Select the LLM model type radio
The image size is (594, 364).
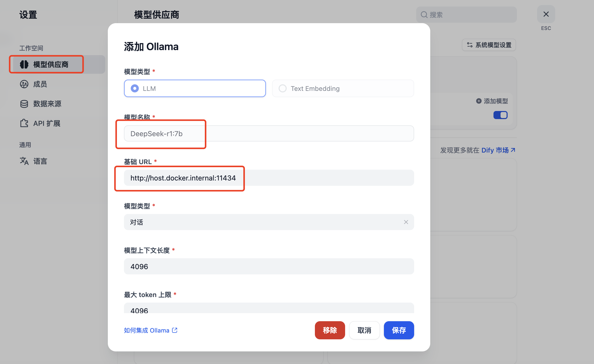(135, 88)
